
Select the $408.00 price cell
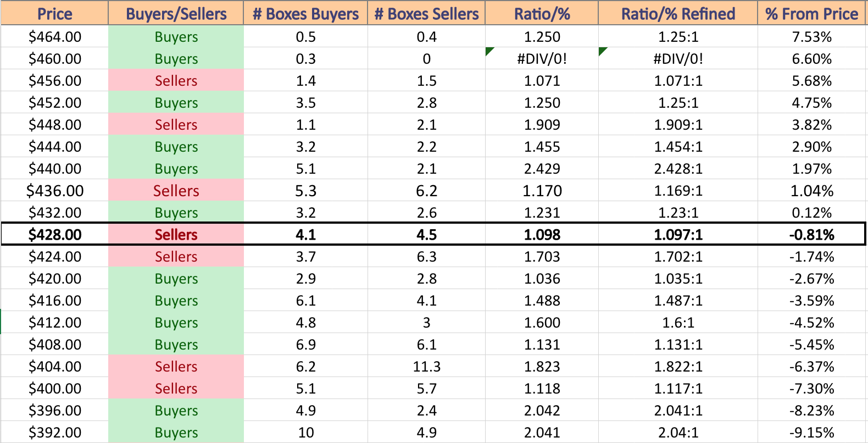click(54, 345)
